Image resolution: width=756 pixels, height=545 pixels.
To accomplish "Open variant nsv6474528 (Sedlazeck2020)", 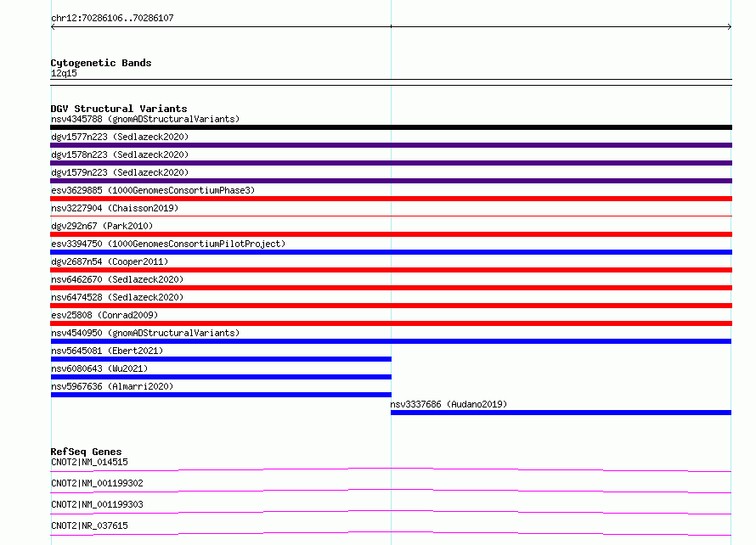I will tap(117, 297).
